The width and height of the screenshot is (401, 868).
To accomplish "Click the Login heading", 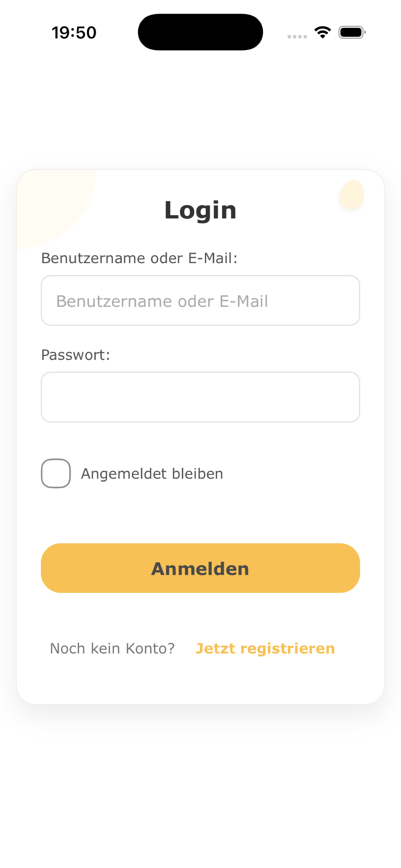I will click(200, 210).
